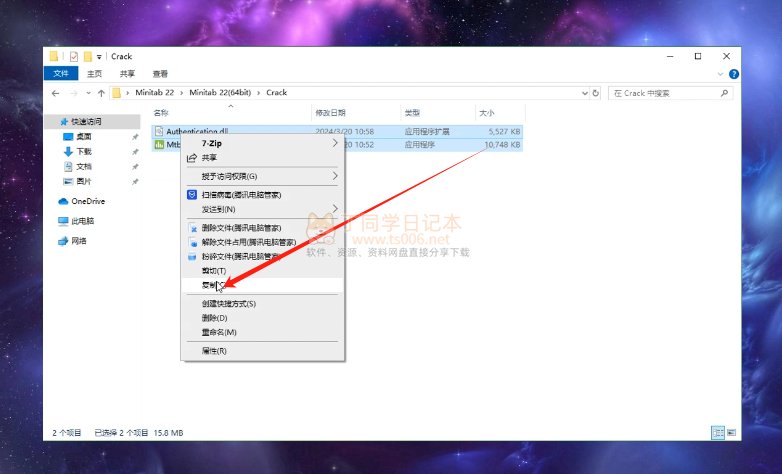
Task: Click Minitab 22 in address path
Action: point(155,92)
